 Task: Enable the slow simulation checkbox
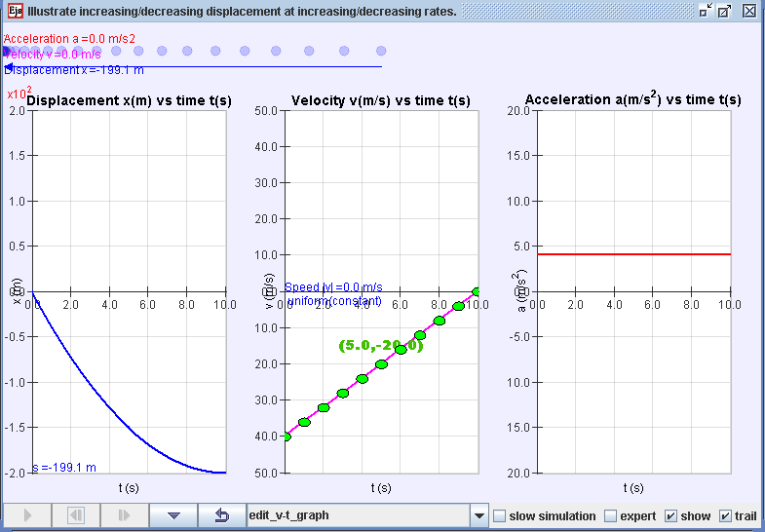point(500,515)
